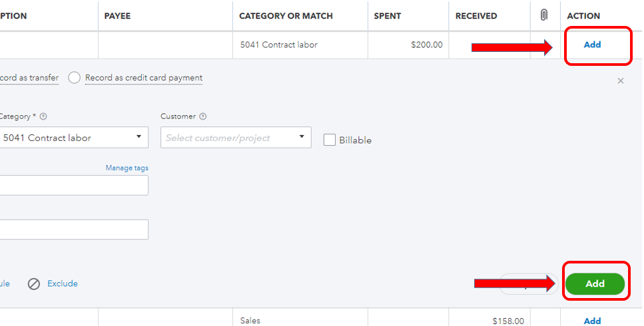644x326 pixels.
Task: Click the help icon beside Customer label
Action: (203, 116)
